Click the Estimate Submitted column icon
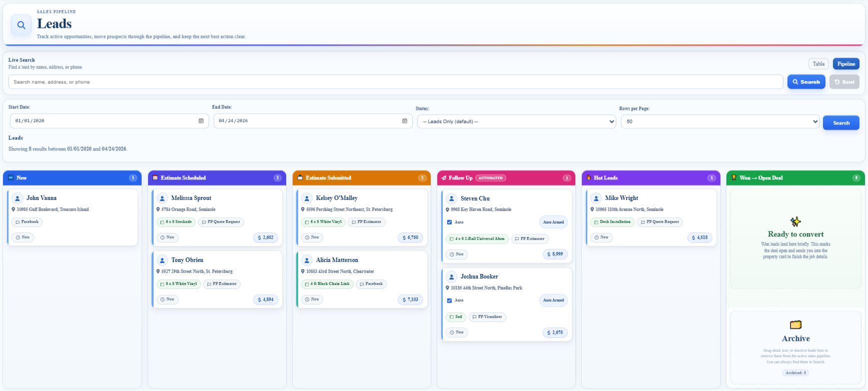This screenshot has height=391, width=868. click(x=300, y=177)
